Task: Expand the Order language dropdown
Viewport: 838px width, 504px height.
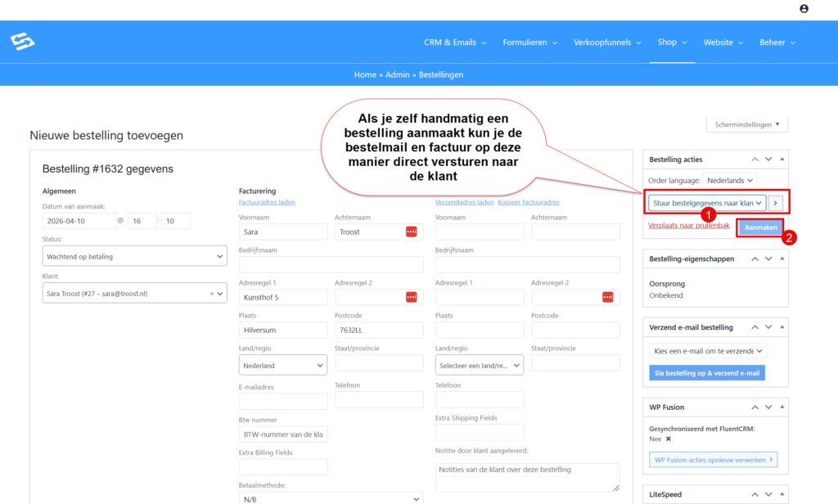Action: coord(730,180)
